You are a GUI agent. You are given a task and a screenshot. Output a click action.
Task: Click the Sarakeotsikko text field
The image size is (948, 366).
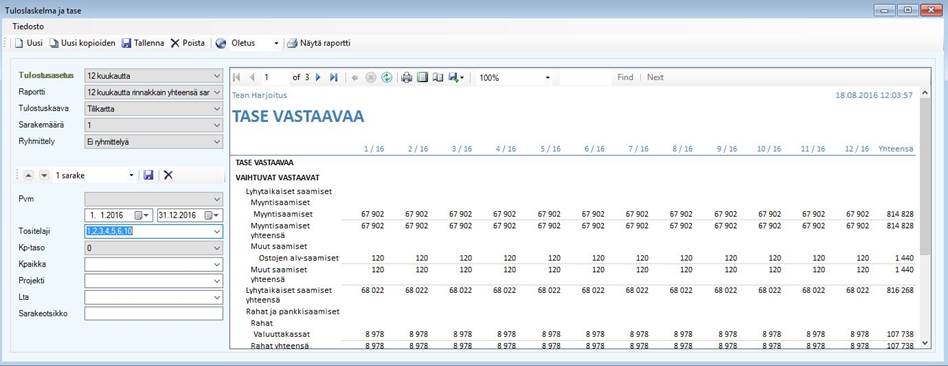click(x=154, y=314)
